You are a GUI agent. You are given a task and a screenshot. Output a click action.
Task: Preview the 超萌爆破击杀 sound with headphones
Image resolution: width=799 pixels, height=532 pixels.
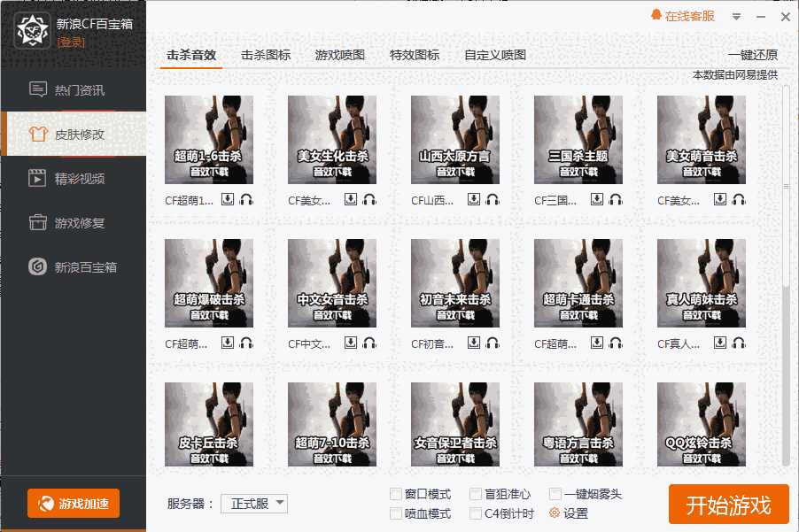point(246,343)
